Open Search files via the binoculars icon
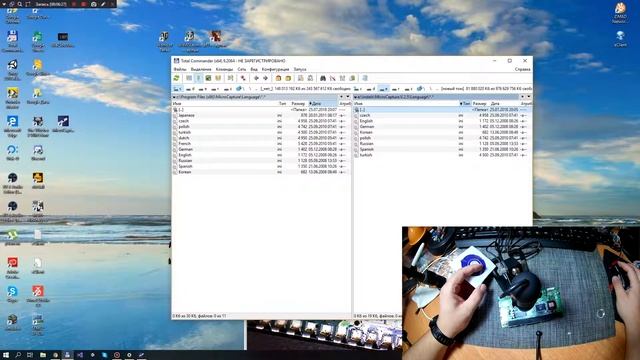Viewport: 640px width, 360px height. click(x=323, y=78)
